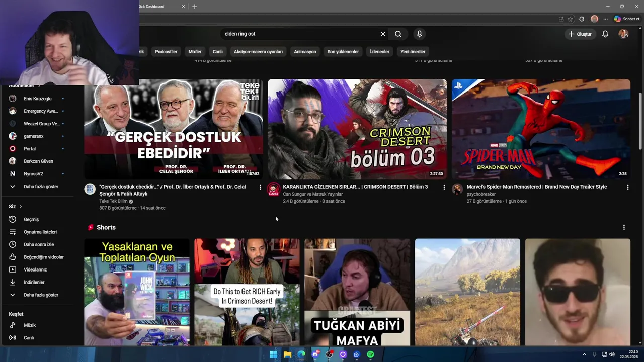Show hidden system tray icons chevron
This screenshot has width=644, height=362.
(x=584, y=354)
